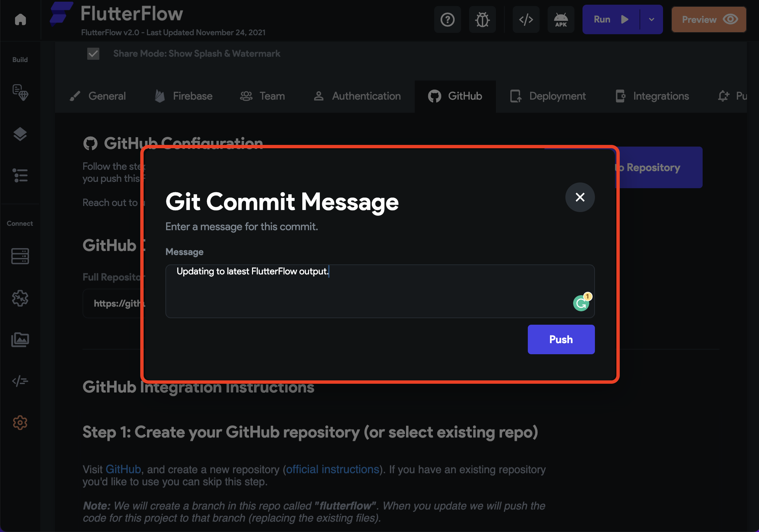Open the API calls gear-star icon
Image resolution: width=759 pixels, height=532 pixels.
(20, 298)
